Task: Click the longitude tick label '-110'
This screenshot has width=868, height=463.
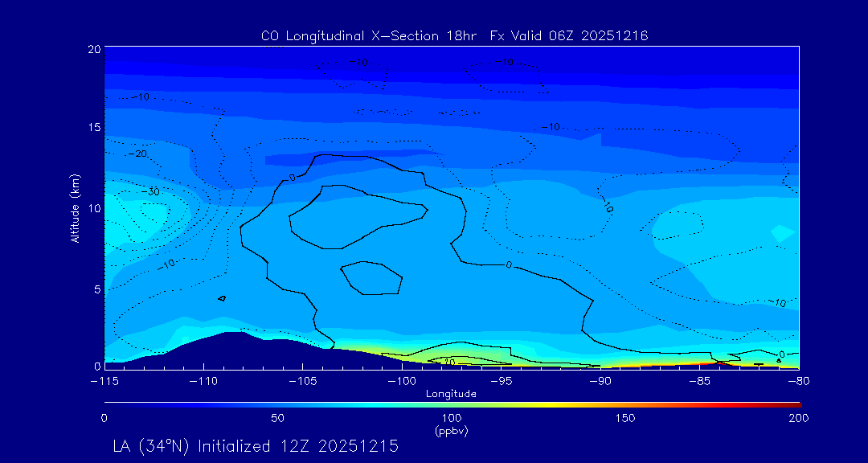Action: tap(203, 382)
